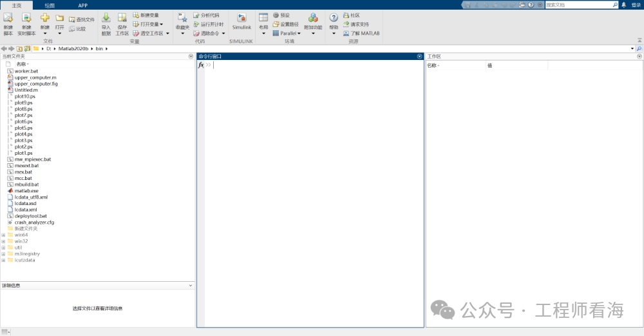Image resolution: width=644 pixels, height=336 pixels.
Task: Click the 社区 (Community) button
Action: point(352,15)
